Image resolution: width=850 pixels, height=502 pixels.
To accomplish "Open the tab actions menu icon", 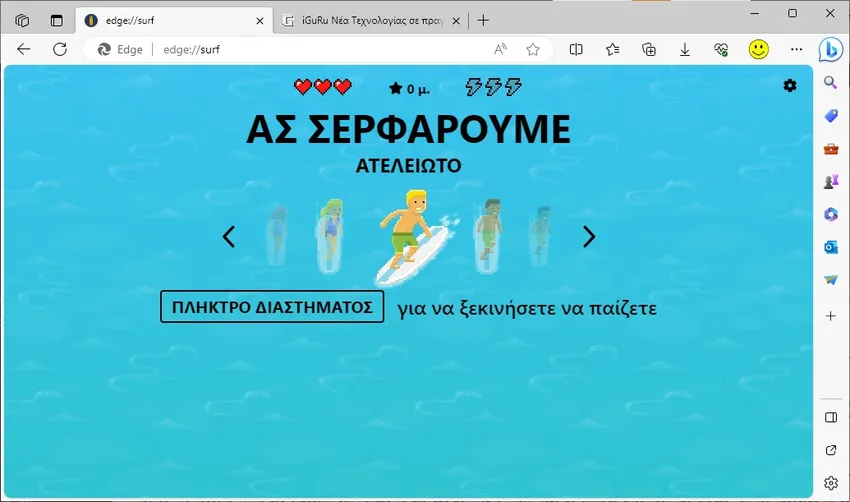I will 56,21.
